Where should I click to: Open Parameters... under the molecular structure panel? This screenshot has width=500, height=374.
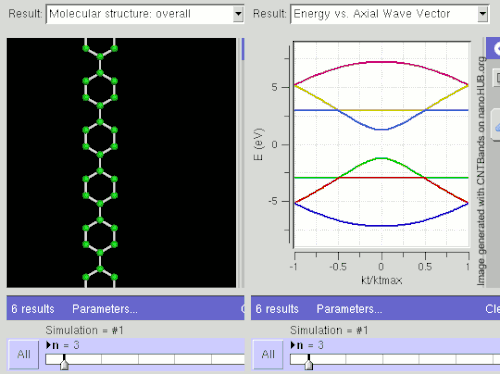pyautogui.click(x=105, y=309)
